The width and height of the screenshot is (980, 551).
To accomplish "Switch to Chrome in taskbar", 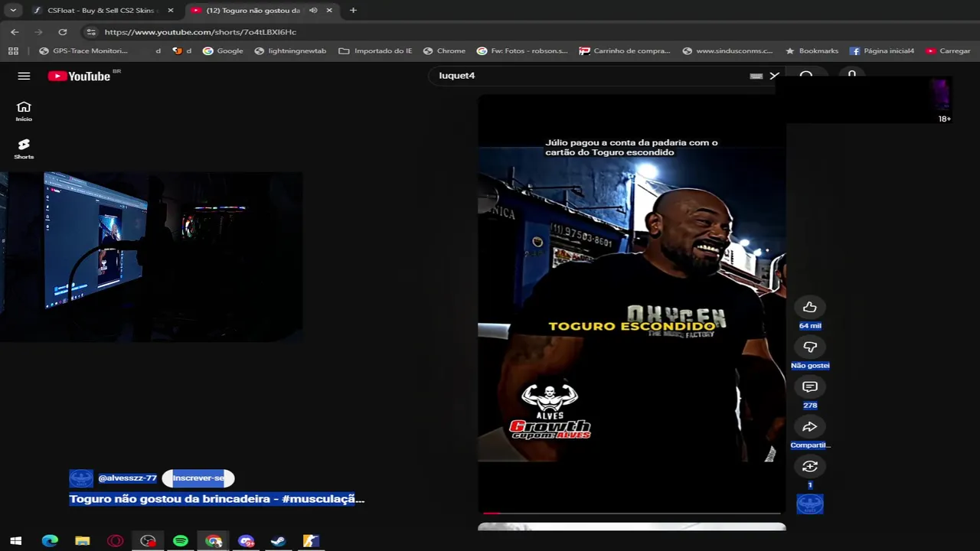I will click(x=214, y=541).
